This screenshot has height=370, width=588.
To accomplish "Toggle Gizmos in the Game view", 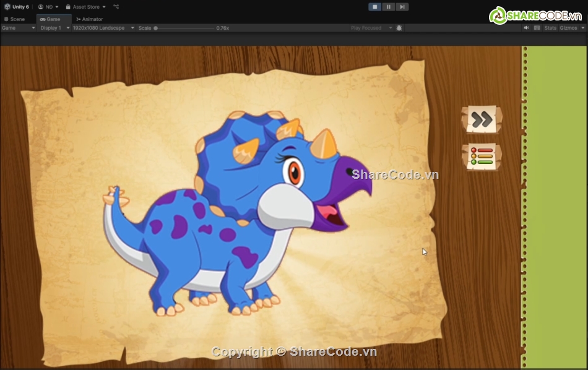I will tap(568, 28).
